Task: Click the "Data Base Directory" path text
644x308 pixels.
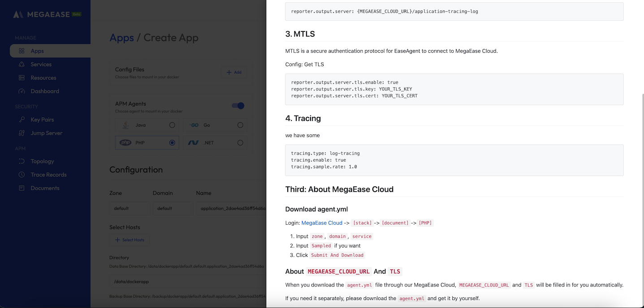Action: (186, 266)
